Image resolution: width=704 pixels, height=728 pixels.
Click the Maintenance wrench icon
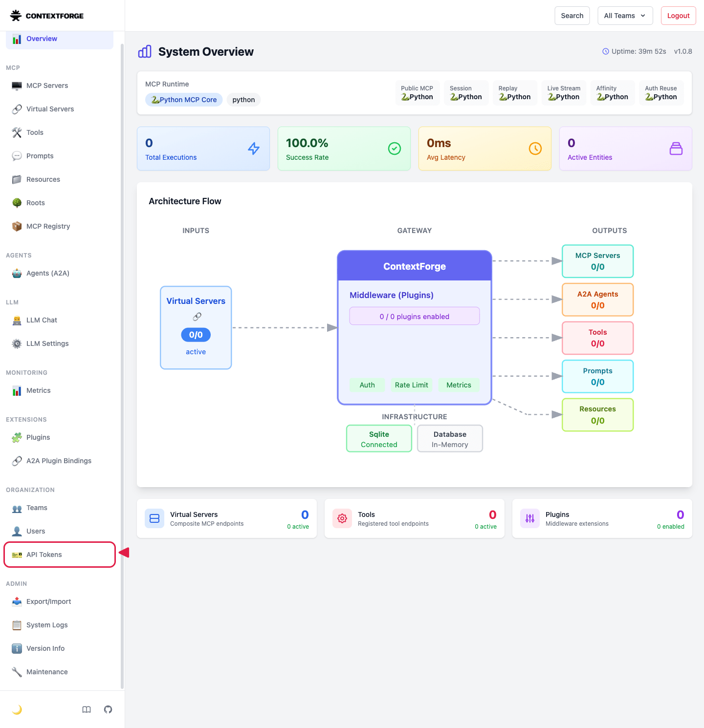(17, 672)
